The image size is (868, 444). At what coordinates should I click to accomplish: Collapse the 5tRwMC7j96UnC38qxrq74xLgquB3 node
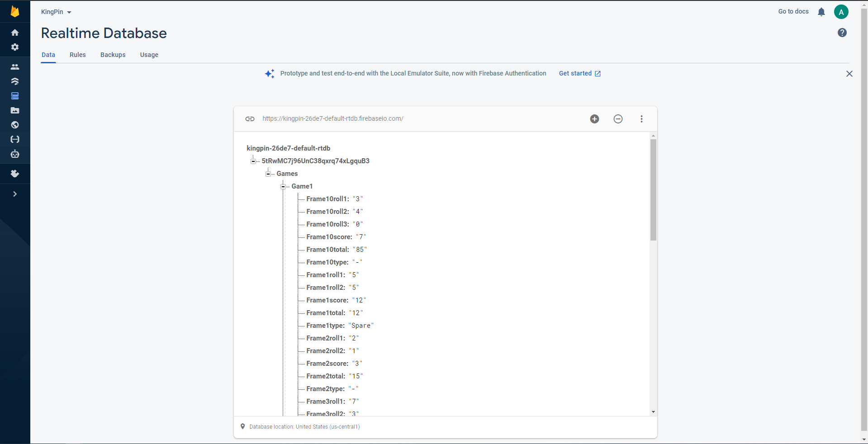pos(253,161)
